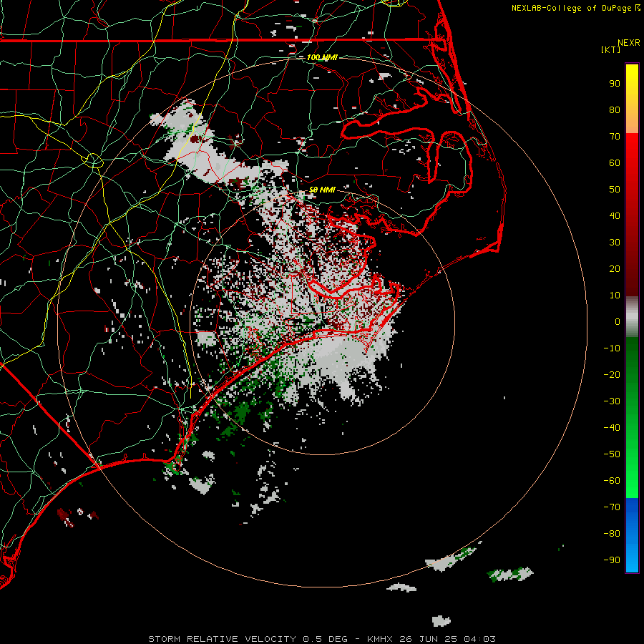Click the STORM RELATIVE VELOCITY caption text
Image resolution: width=644 pixels, height=644 pixels.
pyautogui.click(x=222, y=639)
